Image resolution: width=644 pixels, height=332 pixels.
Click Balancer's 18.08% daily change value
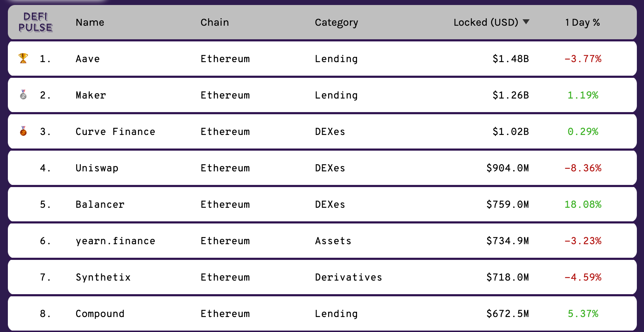[583, 205]
